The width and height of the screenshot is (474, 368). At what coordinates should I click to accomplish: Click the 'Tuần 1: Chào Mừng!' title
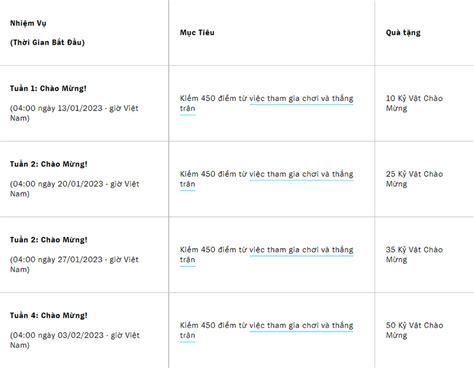coord(48,89)
